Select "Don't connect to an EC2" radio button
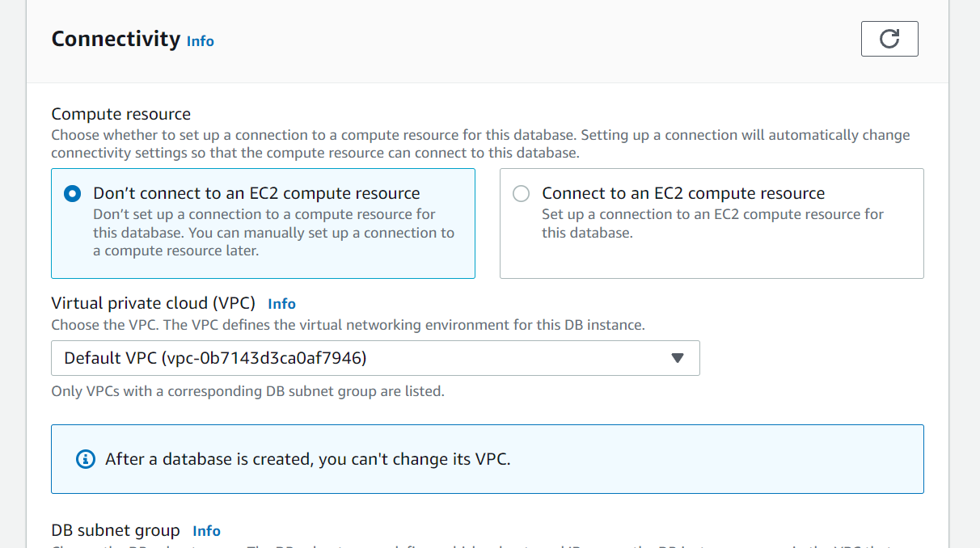The width and height of the screenshot is (980, 548). click(x=72, y=194)
